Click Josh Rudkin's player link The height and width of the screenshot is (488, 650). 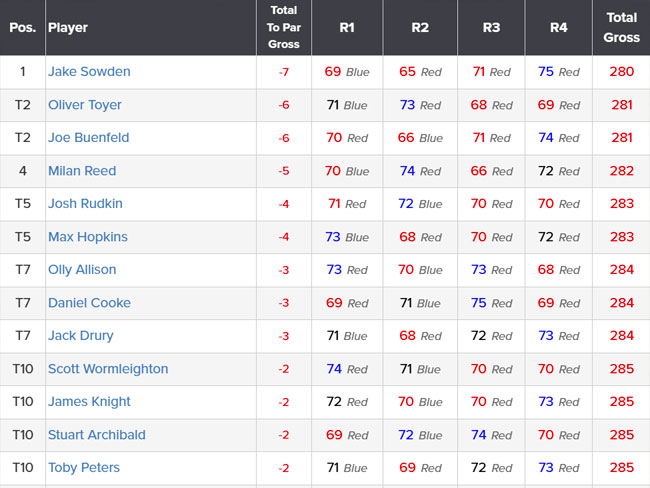click(x=85, y=203)
